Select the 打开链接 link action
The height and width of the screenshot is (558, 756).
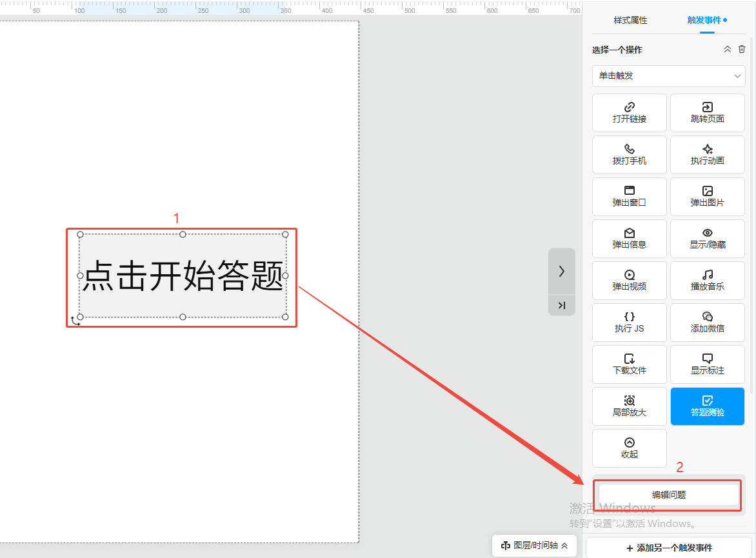629,112
